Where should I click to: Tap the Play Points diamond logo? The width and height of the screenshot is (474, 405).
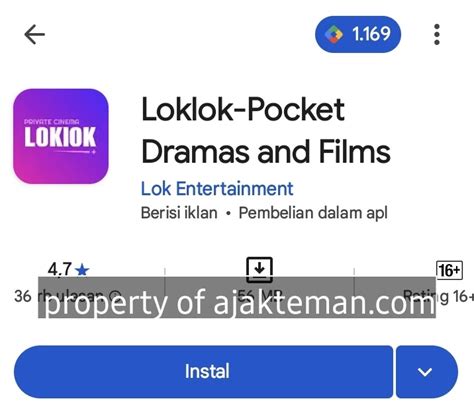(334, 34)
